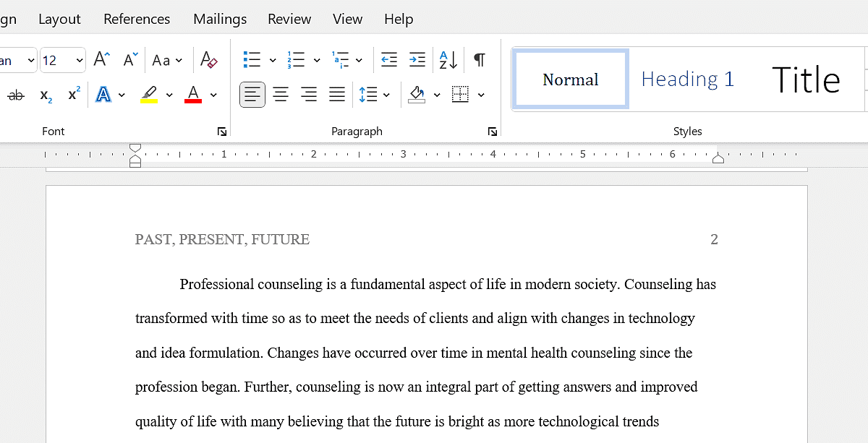The height and width of the screenshot is (443, 868).
Task: Center align text
Action: (x=281, y=95)
